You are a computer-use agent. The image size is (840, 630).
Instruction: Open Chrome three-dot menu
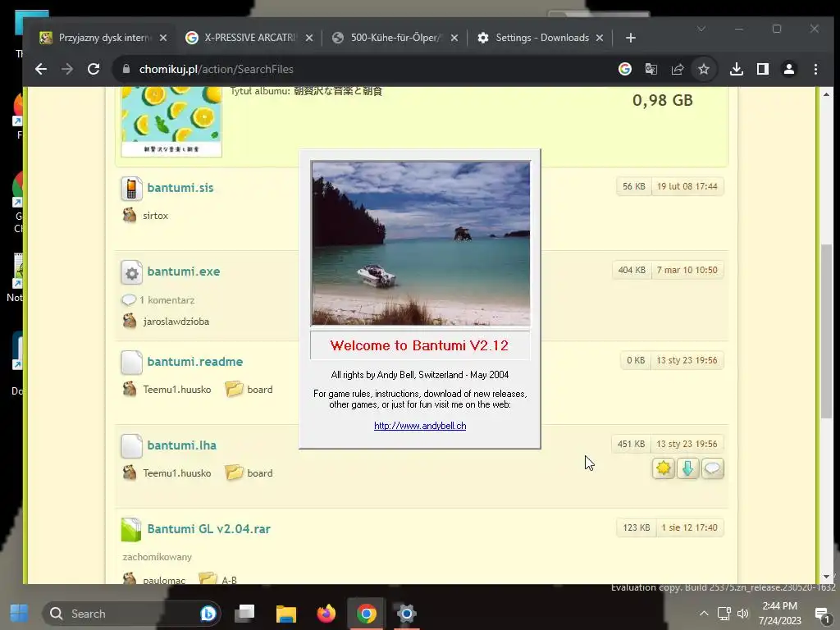click(815, 69)
